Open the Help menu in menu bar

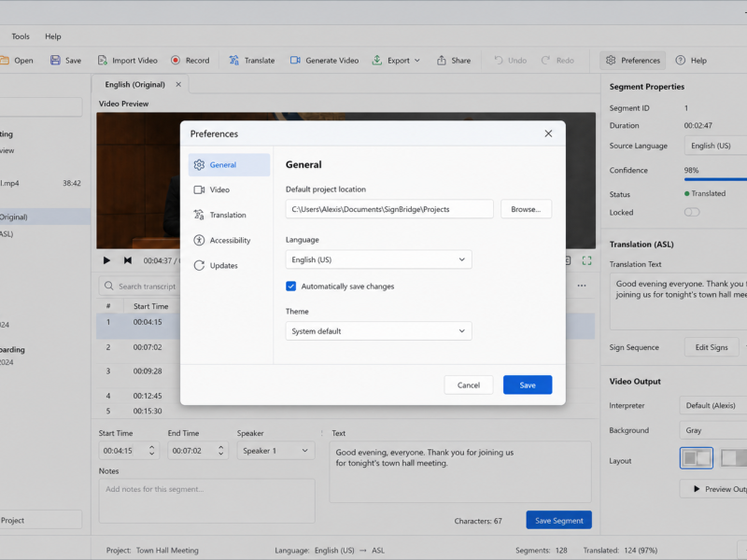(53, 36)
